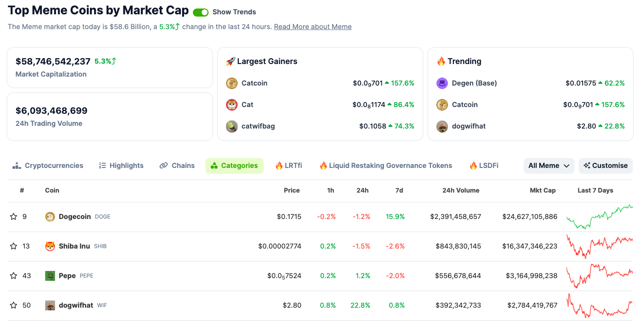This screenshot has height=322, width=644.
Task: Open Catcoin in Trending list
Action: pos(465,105)
